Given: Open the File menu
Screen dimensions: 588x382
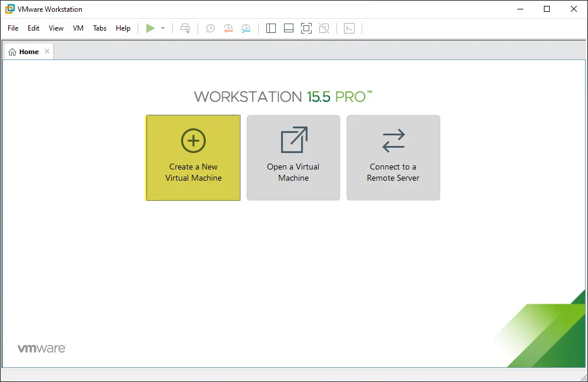Looking at the screenshot, I should (x=13, y=28).
